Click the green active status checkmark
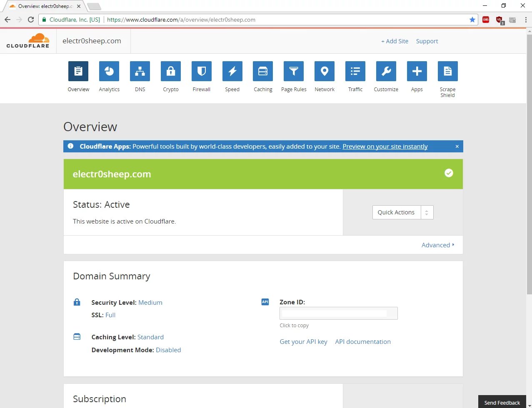Viewport: 532px width, 408px height. click(449, 173)
